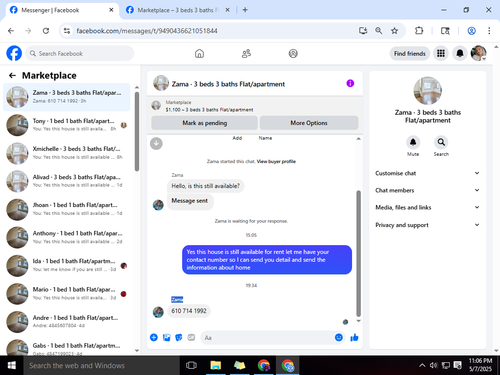Click Mark as pending button
Screen dimensions: 500x375
click(x=204, y=123)
